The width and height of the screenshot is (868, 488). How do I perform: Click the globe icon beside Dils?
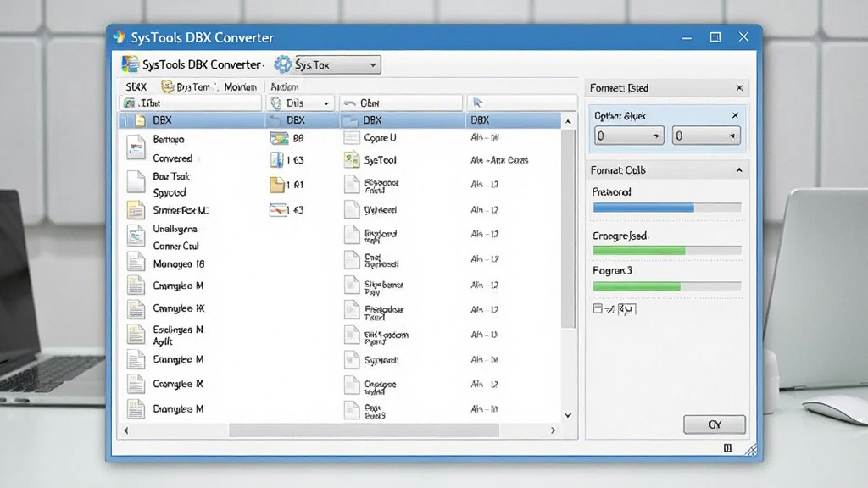coord(276,103)
